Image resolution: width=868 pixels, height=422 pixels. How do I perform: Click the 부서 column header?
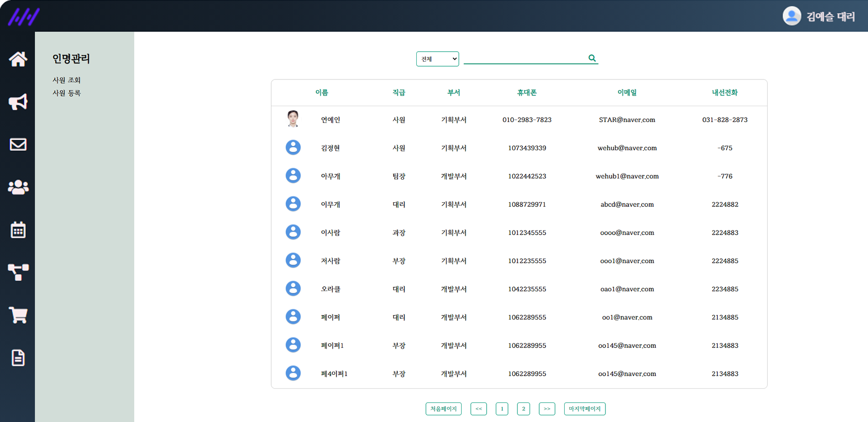coord(454,93)
